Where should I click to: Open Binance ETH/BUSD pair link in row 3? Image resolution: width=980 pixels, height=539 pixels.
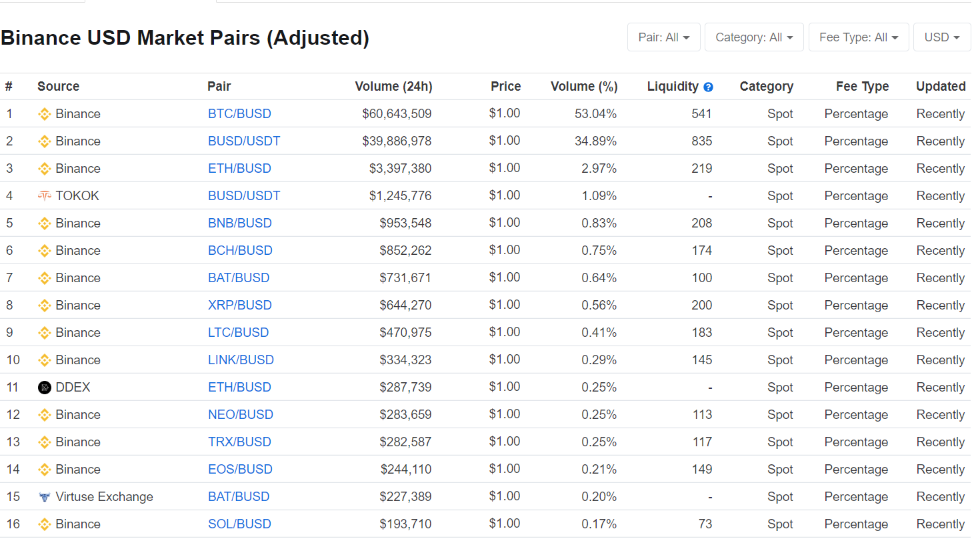239,169
